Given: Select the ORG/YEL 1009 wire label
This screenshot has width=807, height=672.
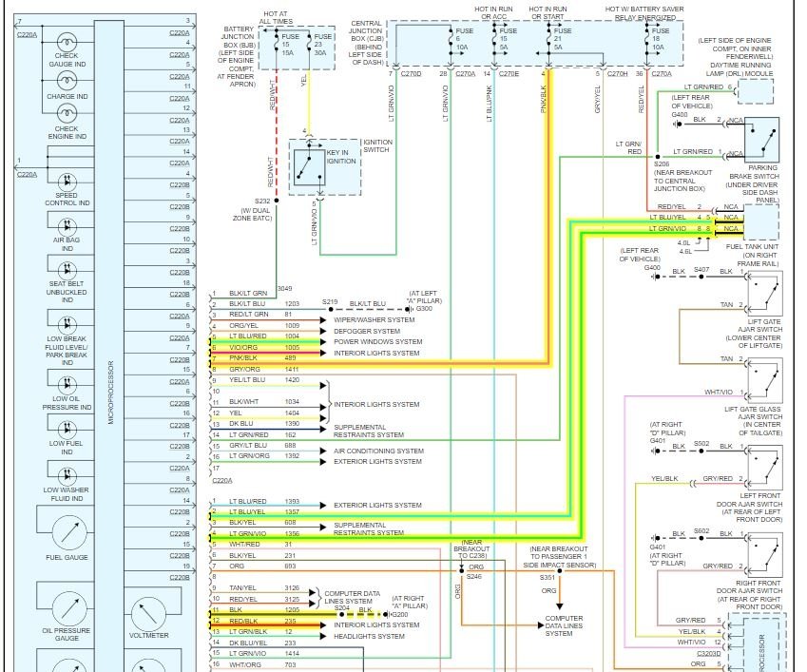Looking at the screenshot, I should click(264, 326).
